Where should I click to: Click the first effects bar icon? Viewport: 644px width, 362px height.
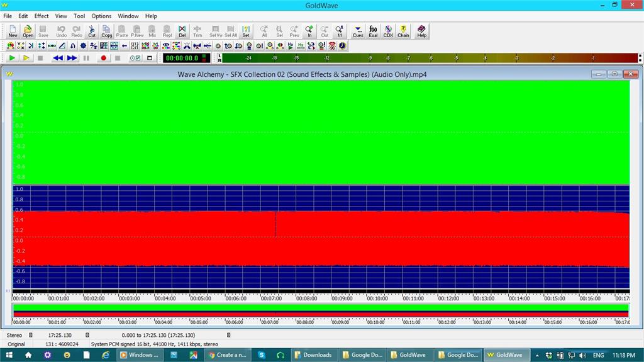click(11, 46)
